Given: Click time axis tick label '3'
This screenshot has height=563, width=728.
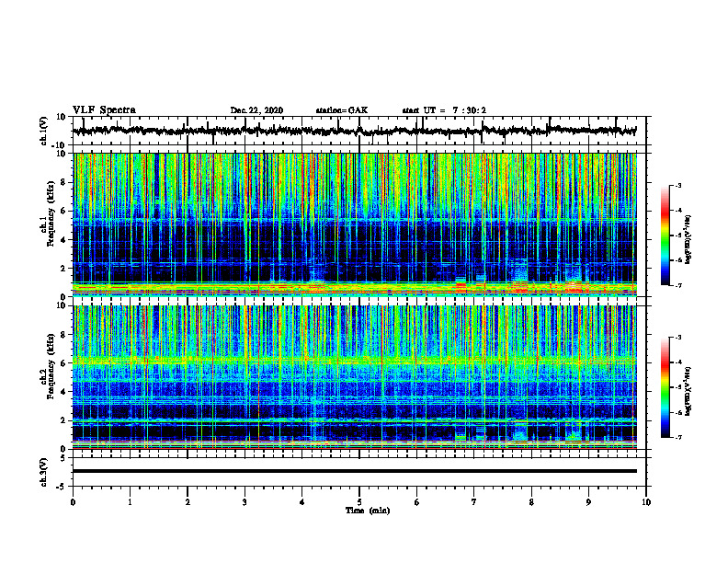Looking at the screenshot, I should [x=245, y=502].
